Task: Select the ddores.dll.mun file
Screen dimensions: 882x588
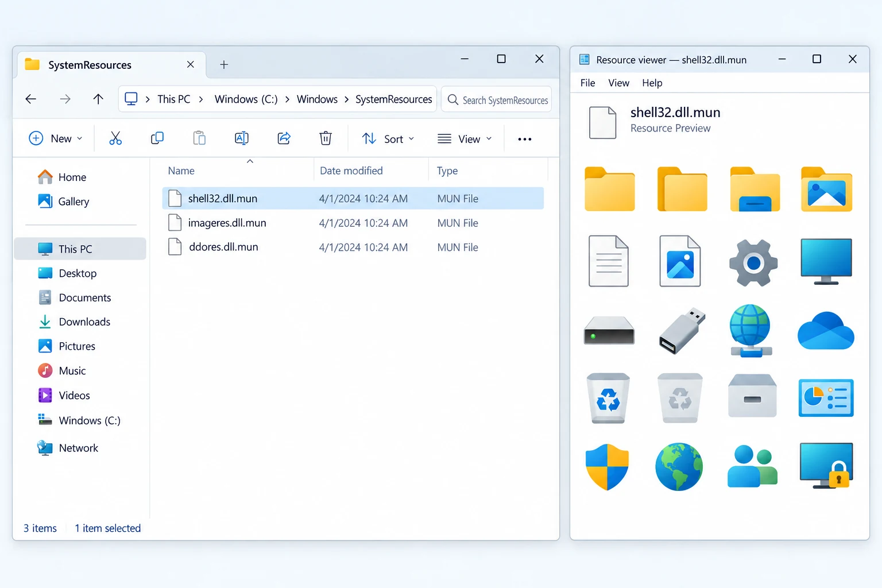Action: (x=353, y=247)
